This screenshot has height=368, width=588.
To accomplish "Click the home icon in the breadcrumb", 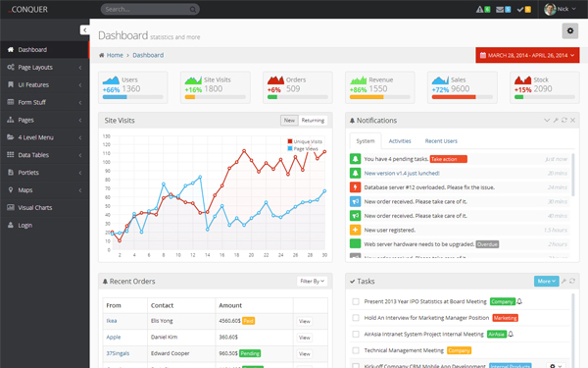I will (102, 55).
